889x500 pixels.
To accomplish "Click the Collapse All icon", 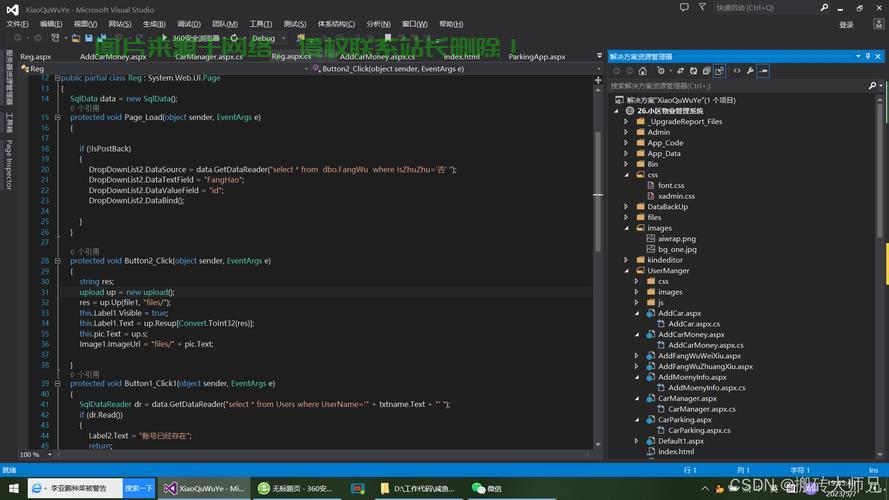I will point(706,71).
